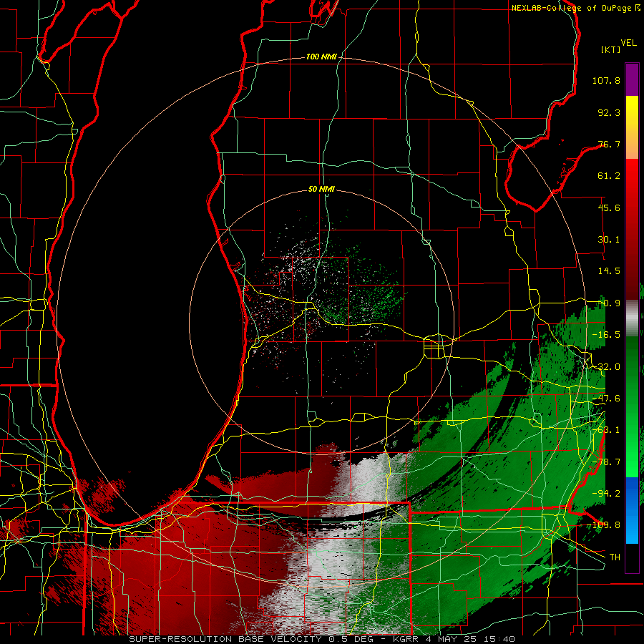Click the -47.6 velocity legend value
Viewport: 644px width, 644px height.
pos(606,399)
